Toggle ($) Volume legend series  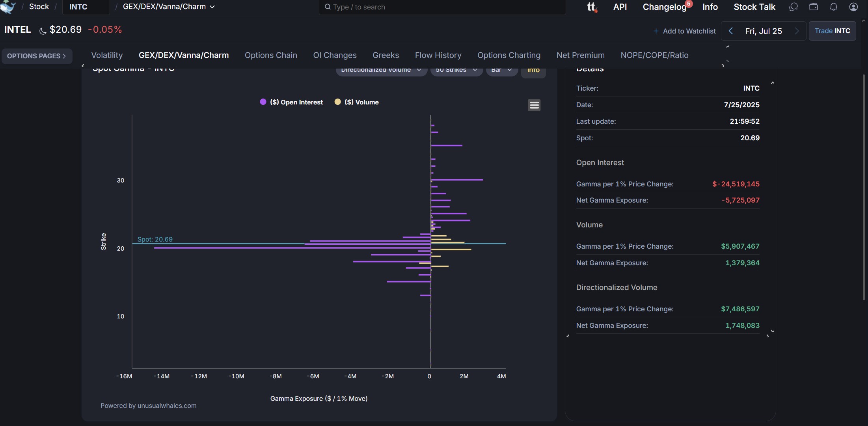click(x=356, y=102)
